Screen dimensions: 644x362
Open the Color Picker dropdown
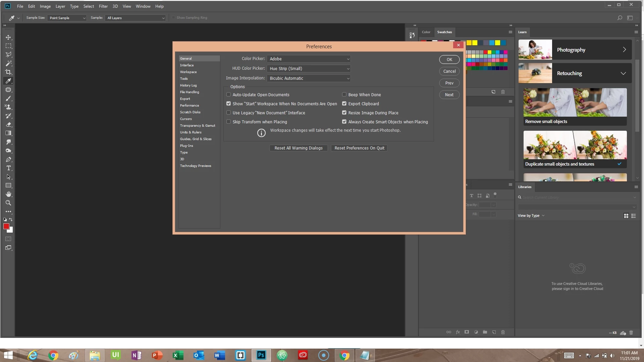click(x=309, y=59)
